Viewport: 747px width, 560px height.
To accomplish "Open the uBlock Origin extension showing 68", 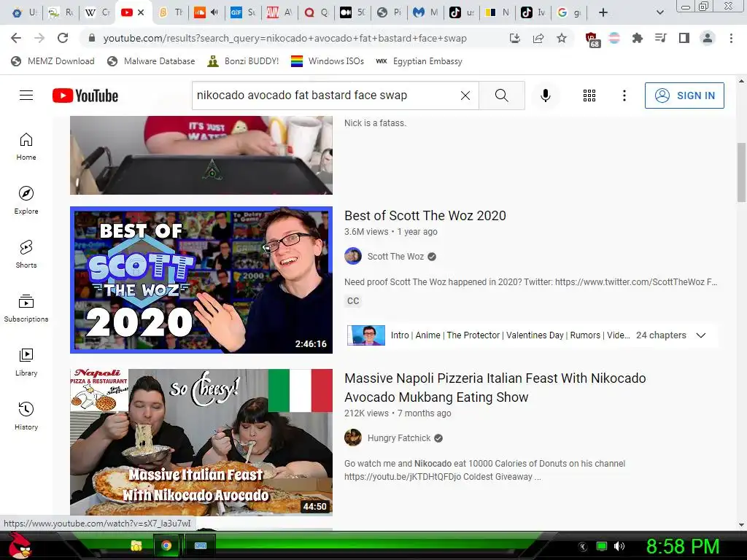I will [x=592, y=39].
